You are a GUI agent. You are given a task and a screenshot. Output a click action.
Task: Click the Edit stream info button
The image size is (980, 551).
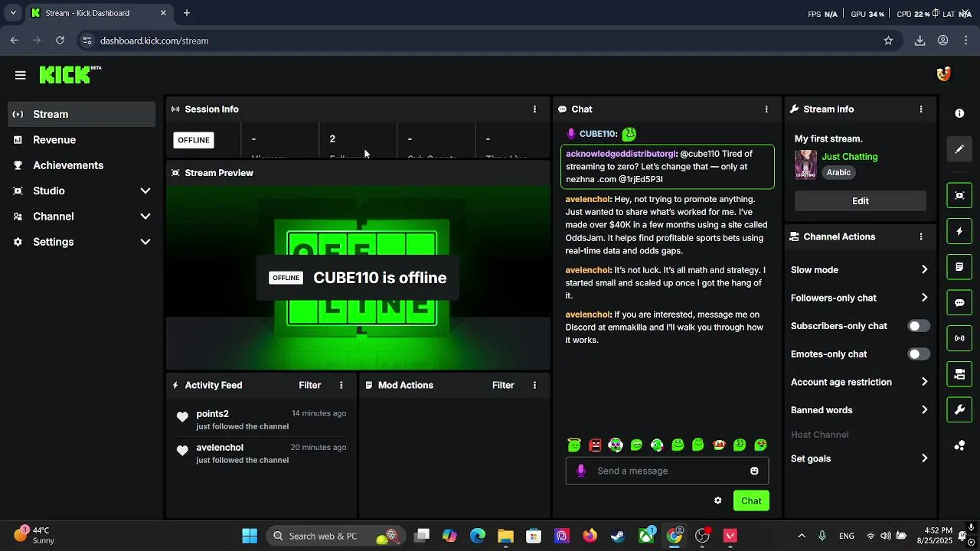[x=861, y=201]
